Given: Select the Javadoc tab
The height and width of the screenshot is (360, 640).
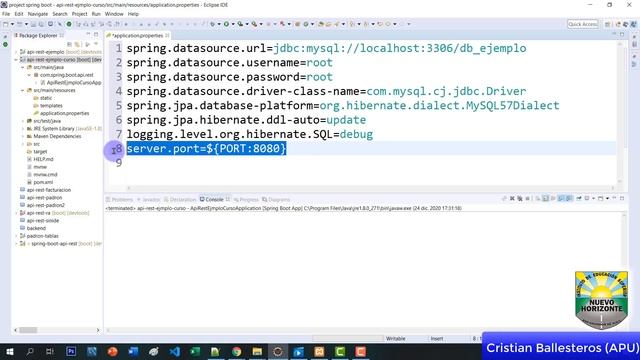Looking at the screenshot, I should (148, 200).
